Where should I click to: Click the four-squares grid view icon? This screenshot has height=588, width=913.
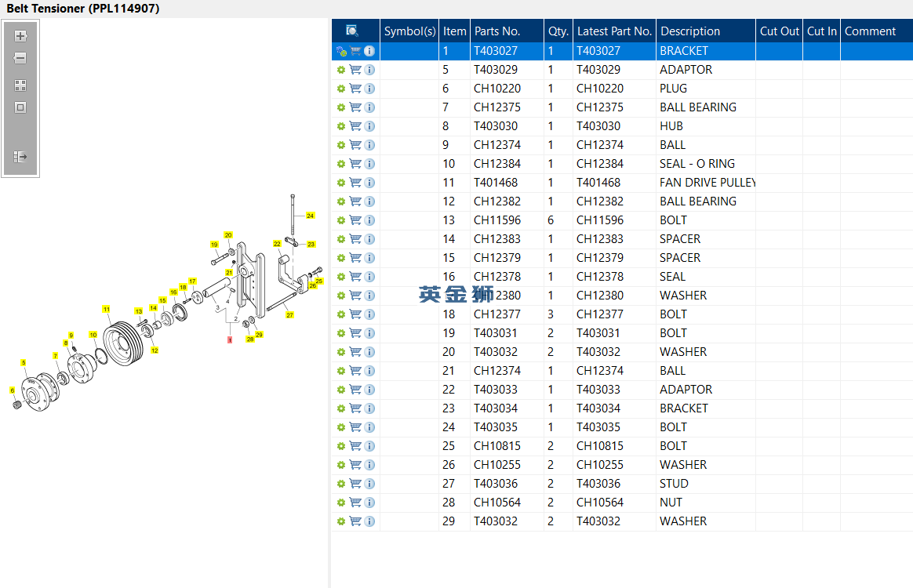pyautogui.click(x=20, y=85)
